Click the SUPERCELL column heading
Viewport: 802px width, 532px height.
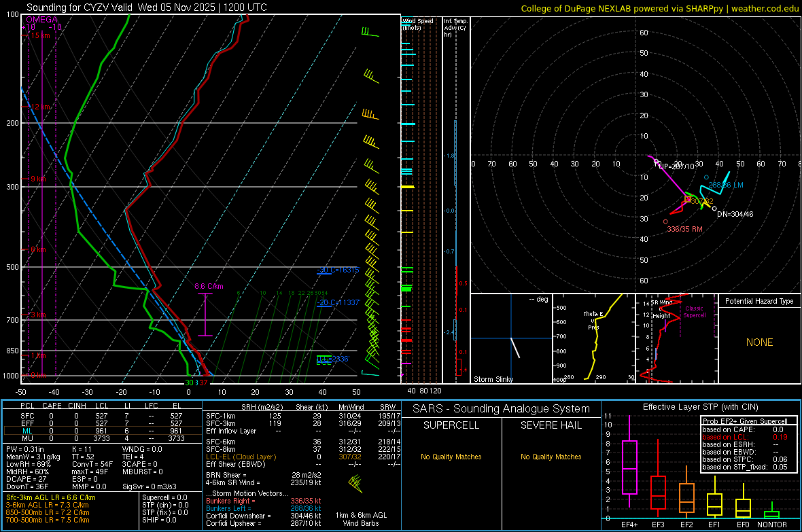[451, 425]
